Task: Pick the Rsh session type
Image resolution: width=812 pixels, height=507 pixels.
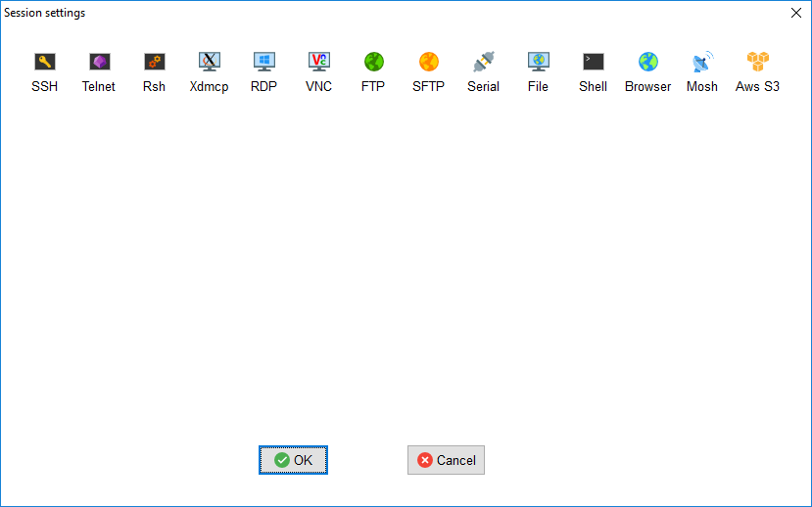Action: (154, 63)
